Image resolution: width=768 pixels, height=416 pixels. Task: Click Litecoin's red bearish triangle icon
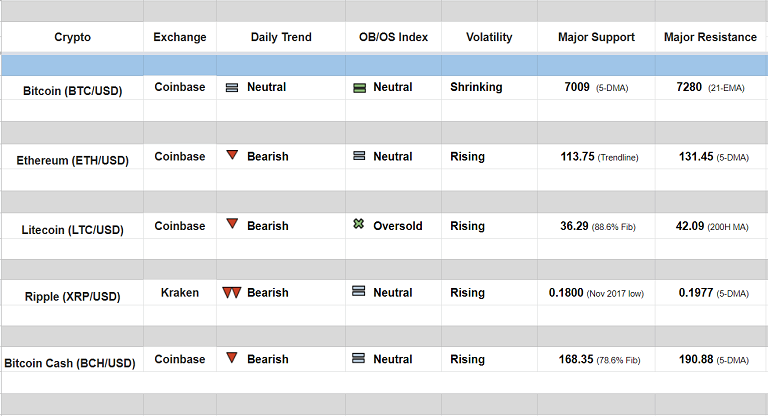(232, 224)
